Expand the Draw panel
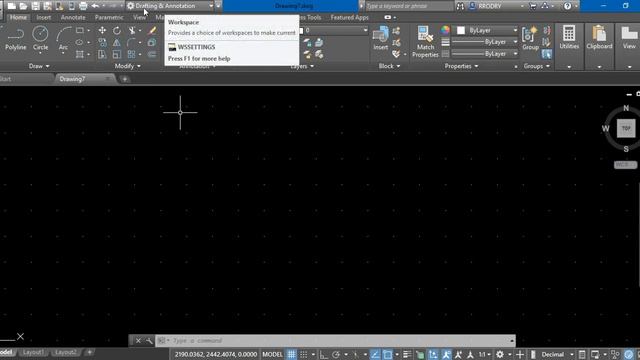The image size is (640, 360). pos(39,66)
